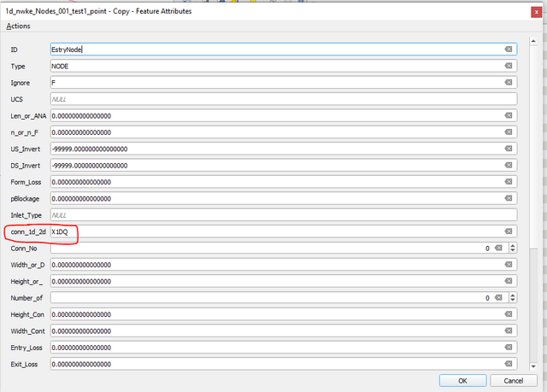
Task: Clear the Form_Loss field value
Action: 508,182
